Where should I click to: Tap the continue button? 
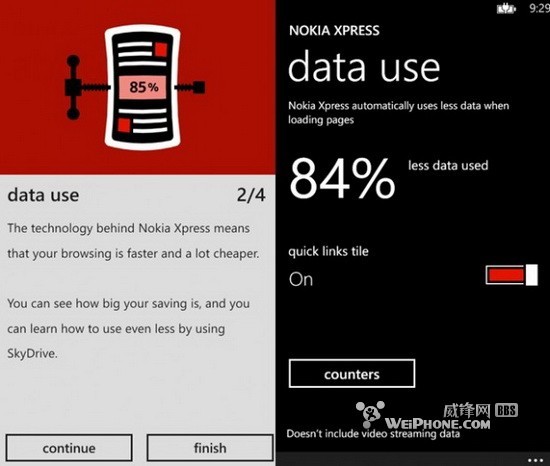point(69,448)
